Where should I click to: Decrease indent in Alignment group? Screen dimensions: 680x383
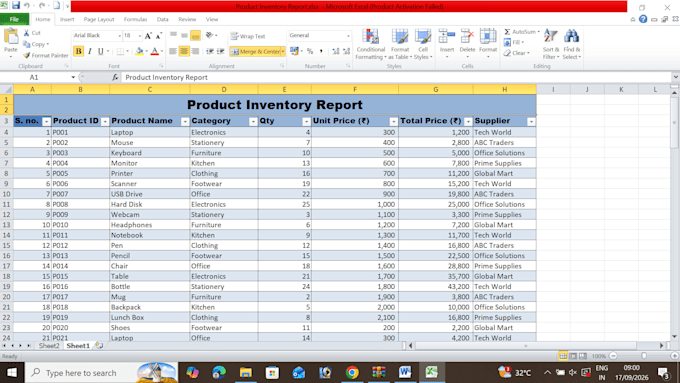coord(210,52)
